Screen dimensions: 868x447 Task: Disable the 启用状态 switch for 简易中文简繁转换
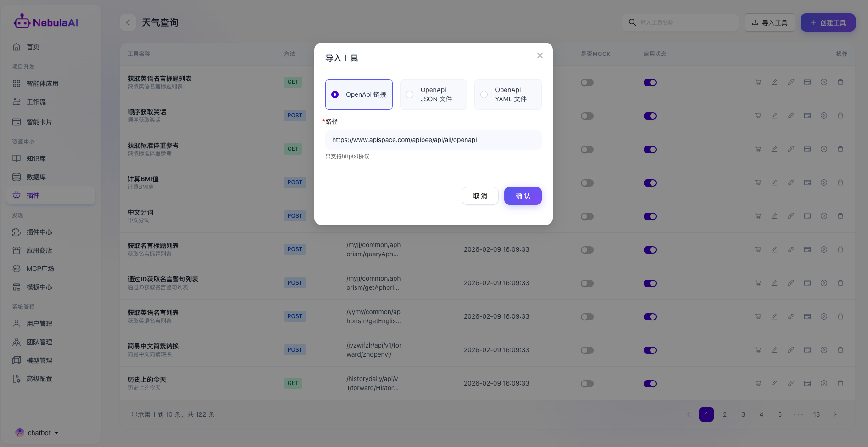coord(650,350)
